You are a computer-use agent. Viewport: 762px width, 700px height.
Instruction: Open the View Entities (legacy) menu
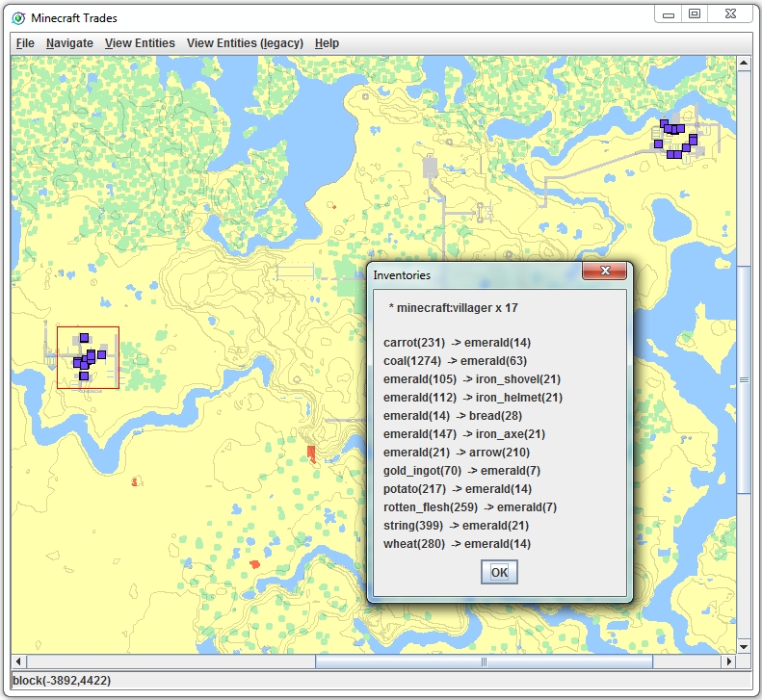pyautogui.click(x=245, y=43)
